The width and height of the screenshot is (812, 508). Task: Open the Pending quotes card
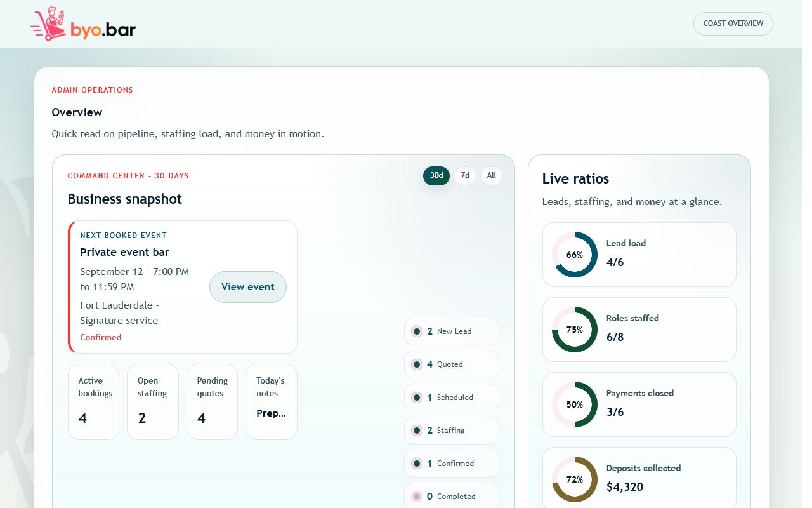tap(212, 402)
